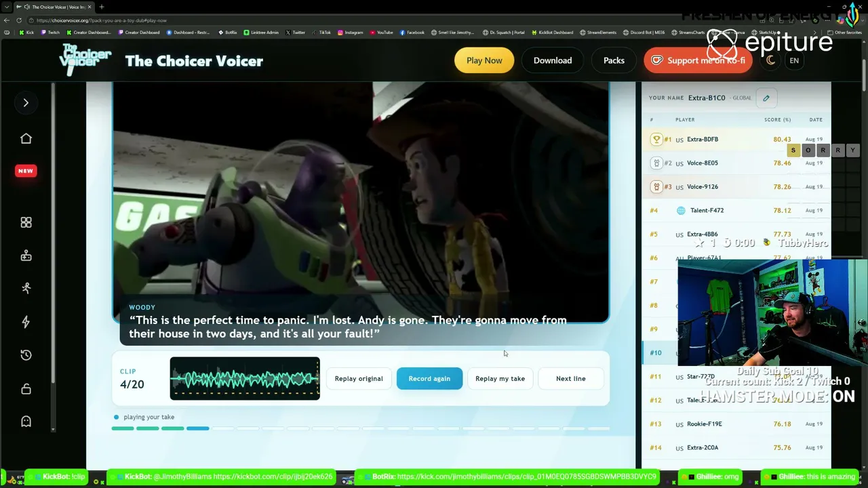Click Replay original
The width and height of the screenshot is (868, 488).
(359, 379)
